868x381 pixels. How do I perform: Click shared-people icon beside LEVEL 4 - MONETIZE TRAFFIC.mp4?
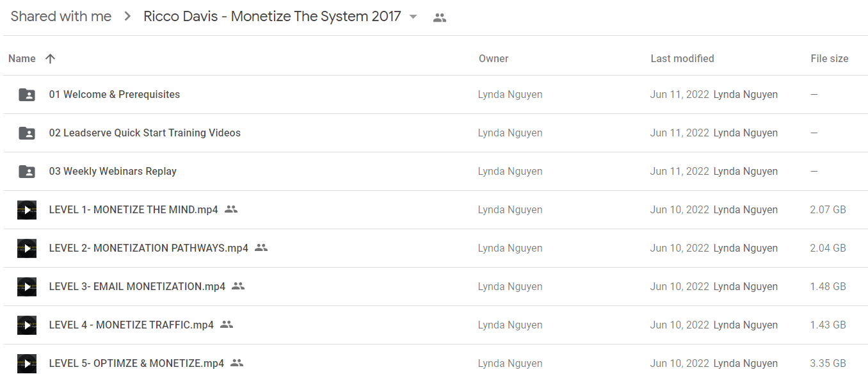coord(227,325)
